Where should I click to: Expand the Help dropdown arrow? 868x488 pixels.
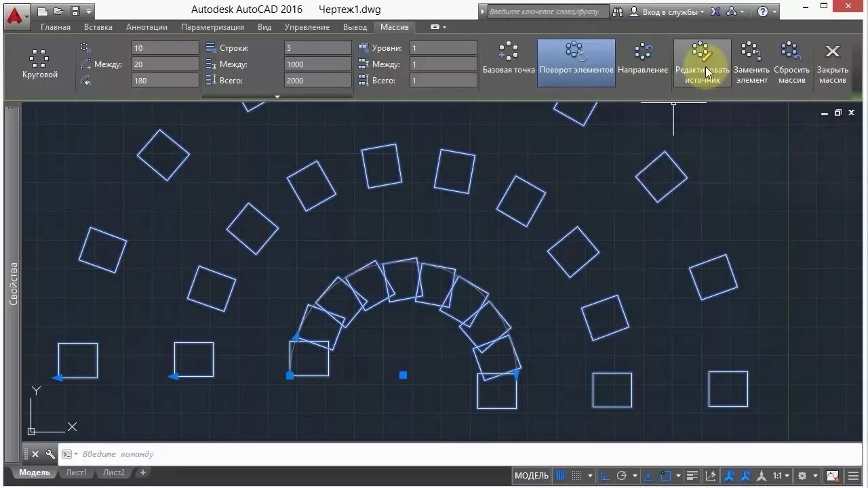[x=774, y=12]
